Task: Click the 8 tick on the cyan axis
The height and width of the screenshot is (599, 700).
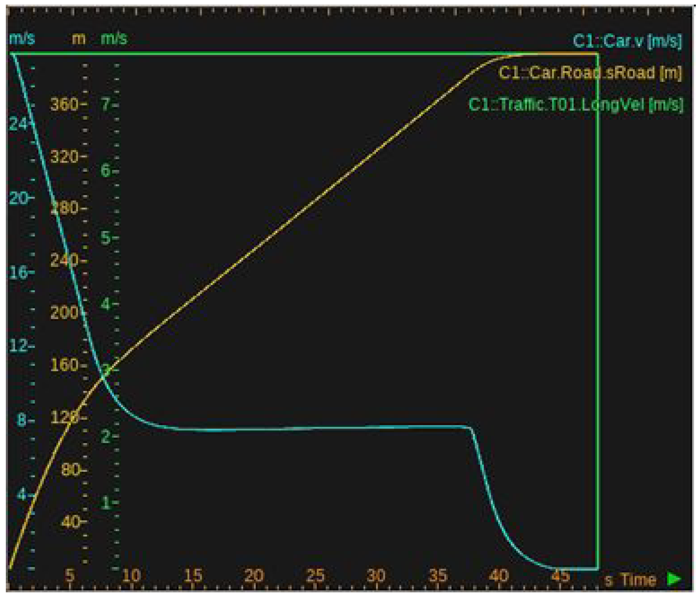Action: (x=22, y=420)
